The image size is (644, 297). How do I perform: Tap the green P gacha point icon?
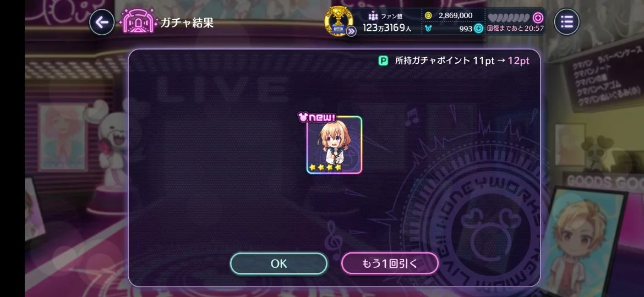point(383,61)
